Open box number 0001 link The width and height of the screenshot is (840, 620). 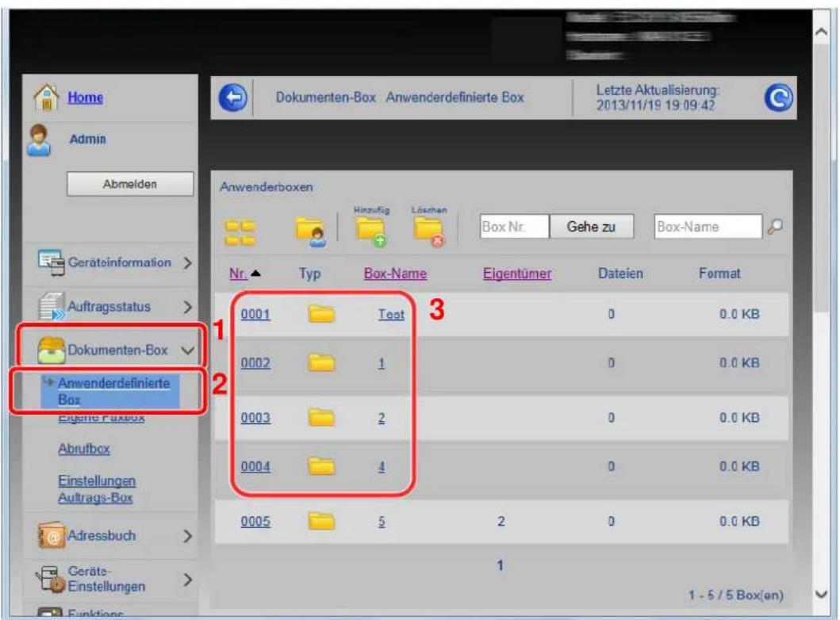coord(255,314)
